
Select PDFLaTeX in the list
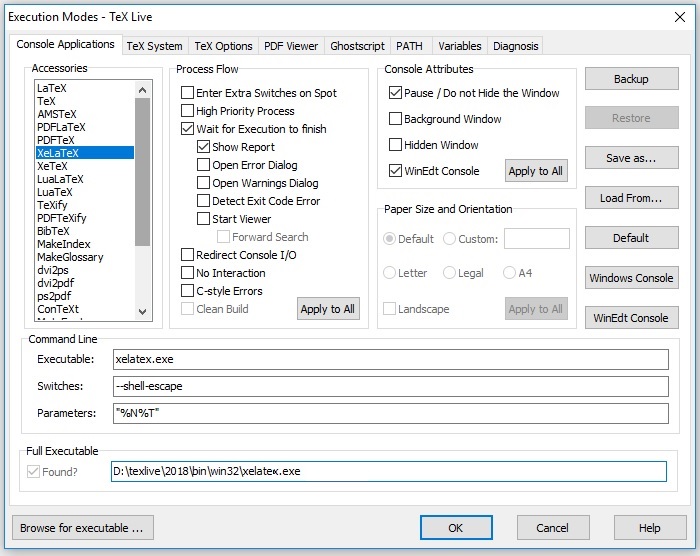85,127
